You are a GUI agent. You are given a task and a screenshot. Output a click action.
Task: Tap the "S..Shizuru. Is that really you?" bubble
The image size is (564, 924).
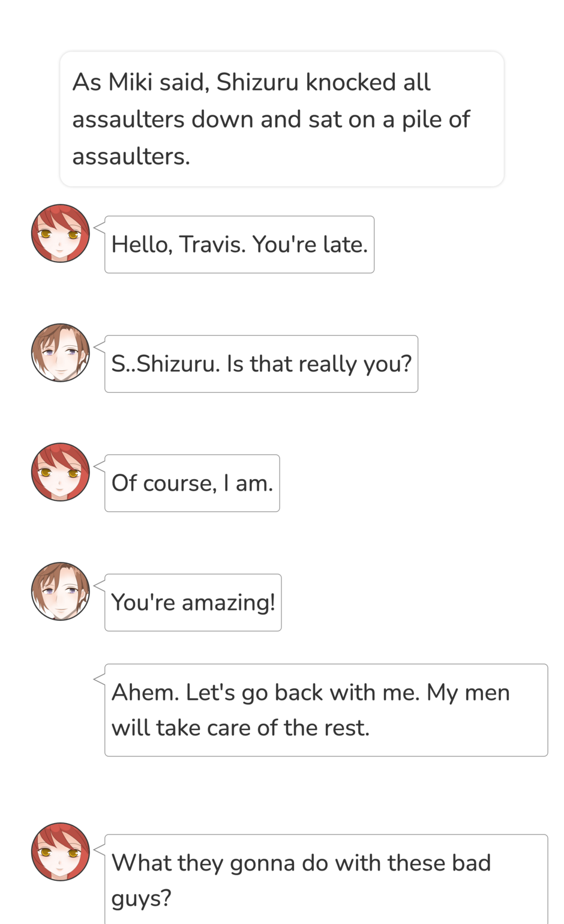click(262, 364)
